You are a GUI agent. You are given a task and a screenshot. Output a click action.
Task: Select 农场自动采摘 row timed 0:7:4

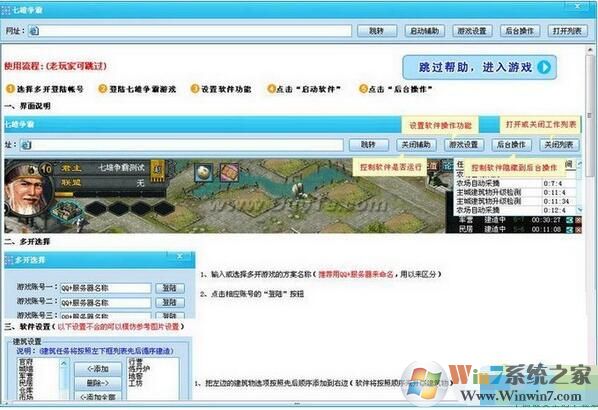[x=516, y=183]
